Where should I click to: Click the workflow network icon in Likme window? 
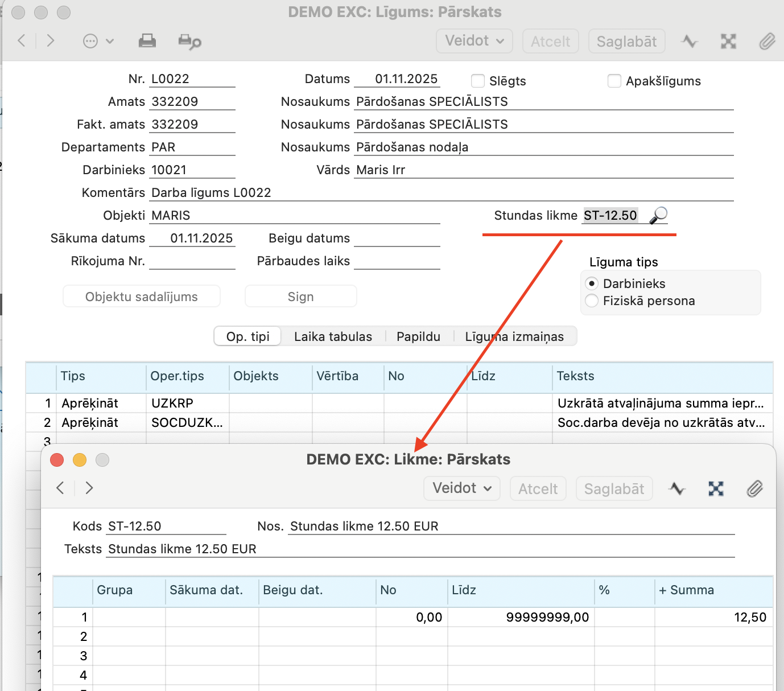716,488
